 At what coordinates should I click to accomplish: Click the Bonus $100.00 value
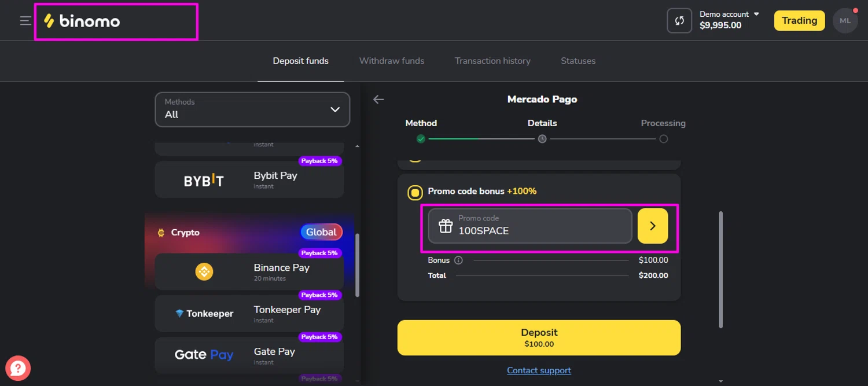click(x=653, y=260)
